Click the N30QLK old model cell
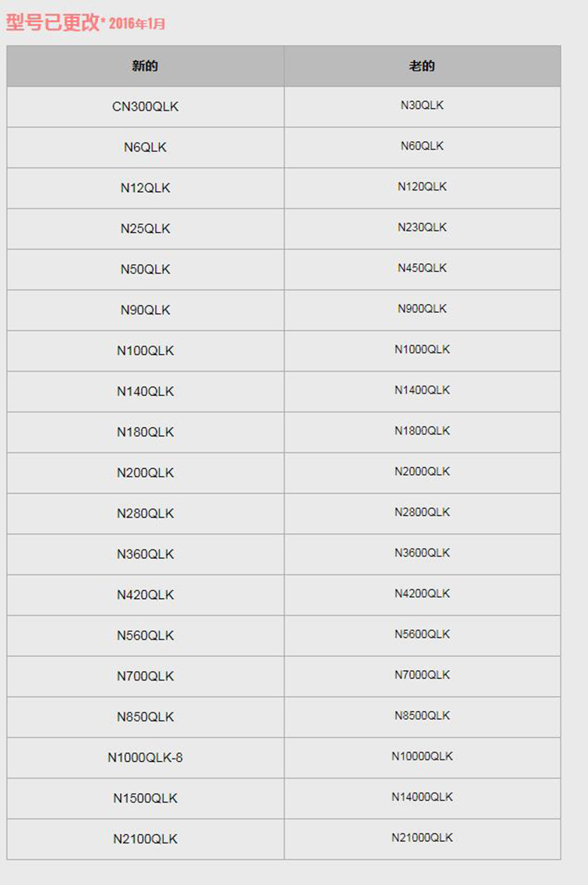 tap(422, 105)
